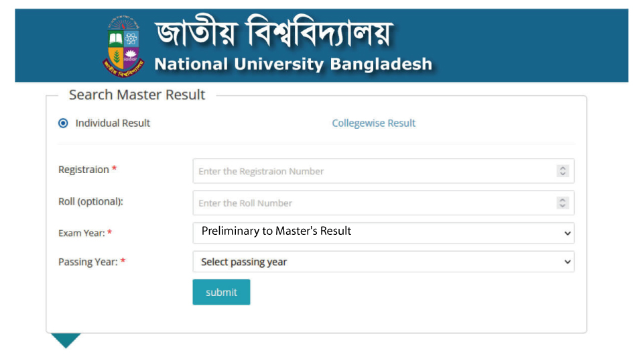Click the Passing Year dropdown chevron arrow
Viewport: 644px width, 363px height.
568,262
